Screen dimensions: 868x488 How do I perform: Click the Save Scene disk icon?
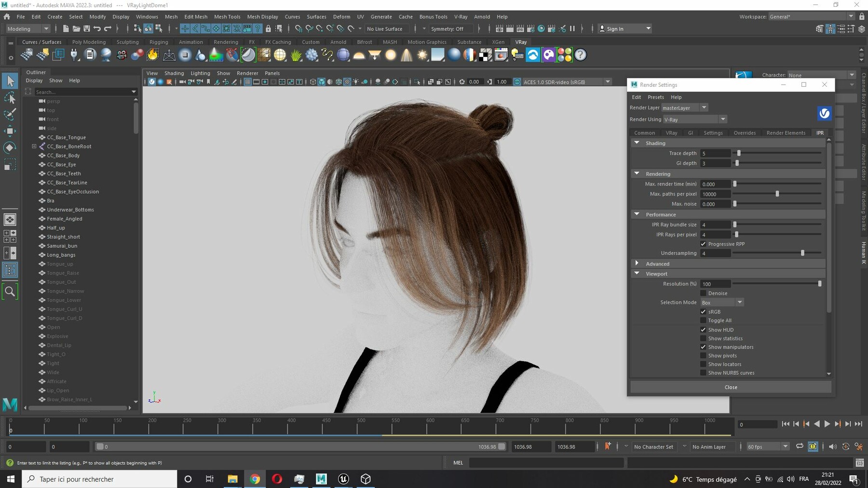87,29
